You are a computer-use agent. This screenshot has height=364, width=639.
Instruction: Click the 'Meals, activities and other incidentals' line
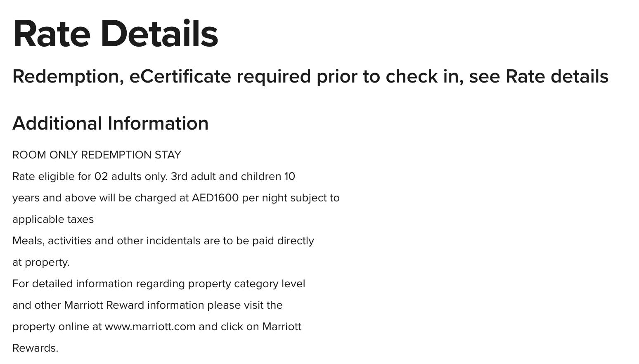163,241
